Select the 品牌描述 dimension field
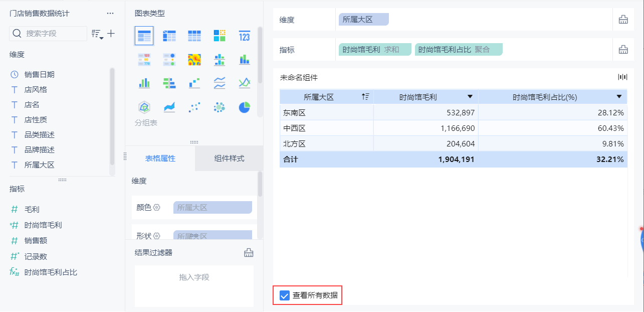Image resolution: width=644 pixels, height=312 pixels. point(40,149)
